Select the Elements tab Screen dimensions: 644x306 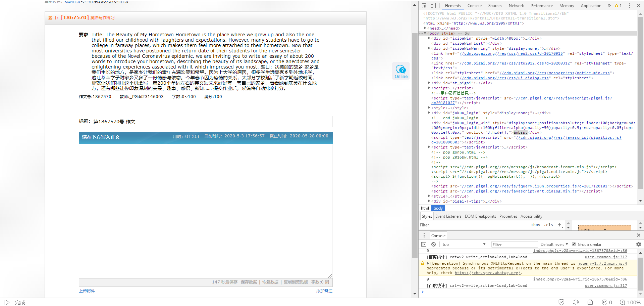click(x=453, y=5)
